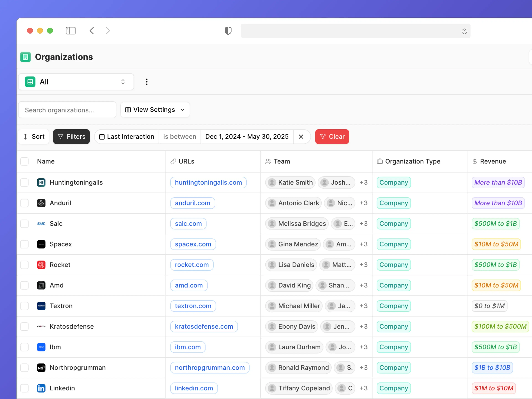The image size is (532, 399).
Task: Click the Northrop Grumman NG logo
Action: pos(41,368)
